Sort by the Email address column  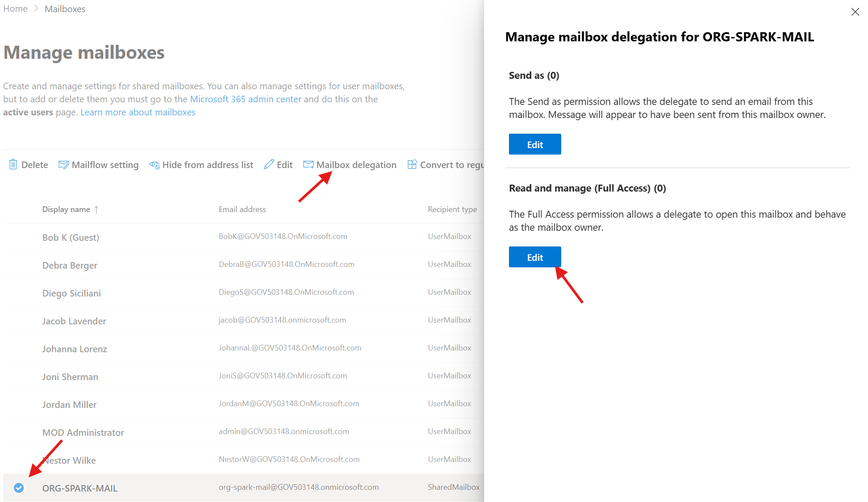[242, 209]
